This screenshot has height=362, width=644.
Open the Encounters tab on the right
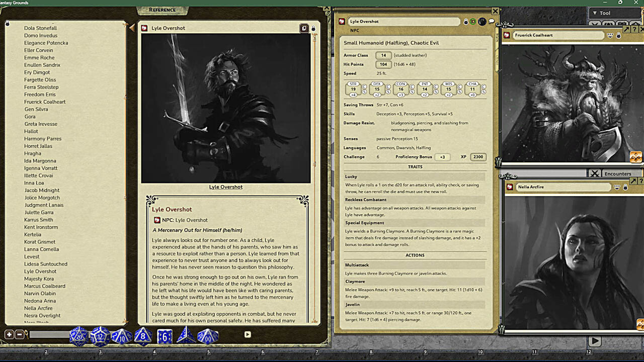618,173
